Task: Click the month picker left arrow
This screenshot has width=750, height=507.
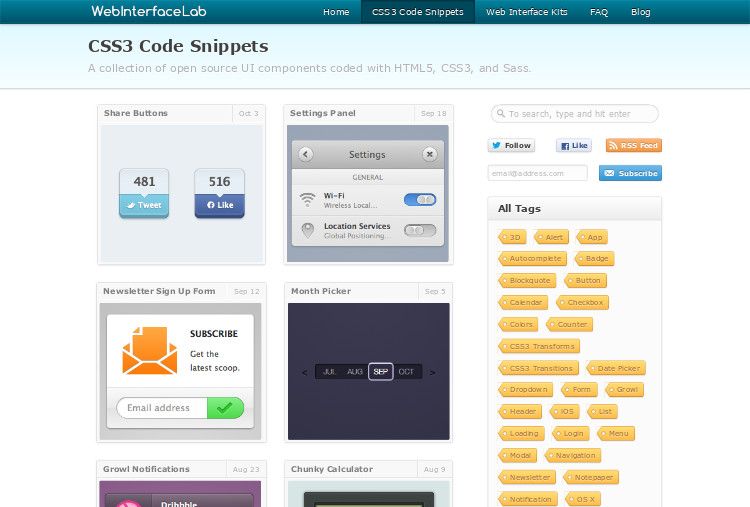Action: [x=304, y=372]
